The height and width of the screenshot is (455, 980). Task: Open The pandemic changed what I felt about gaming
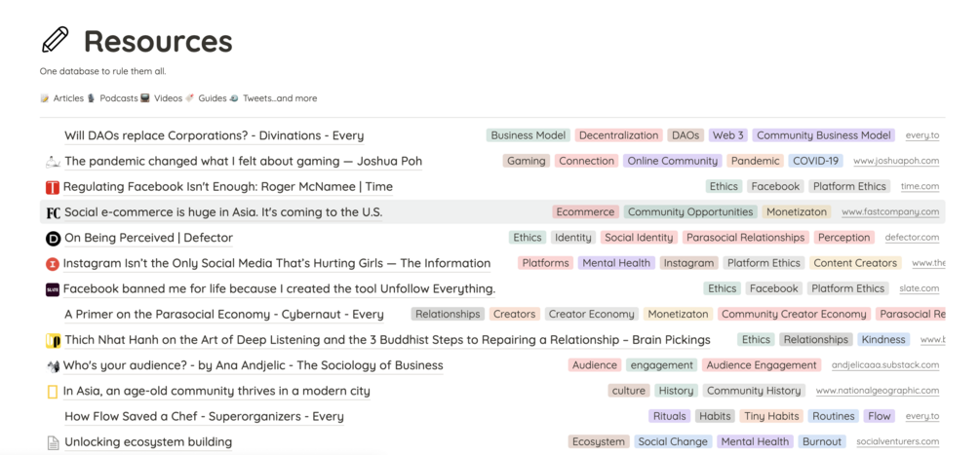pyautogui.click(x=243, y=161)
